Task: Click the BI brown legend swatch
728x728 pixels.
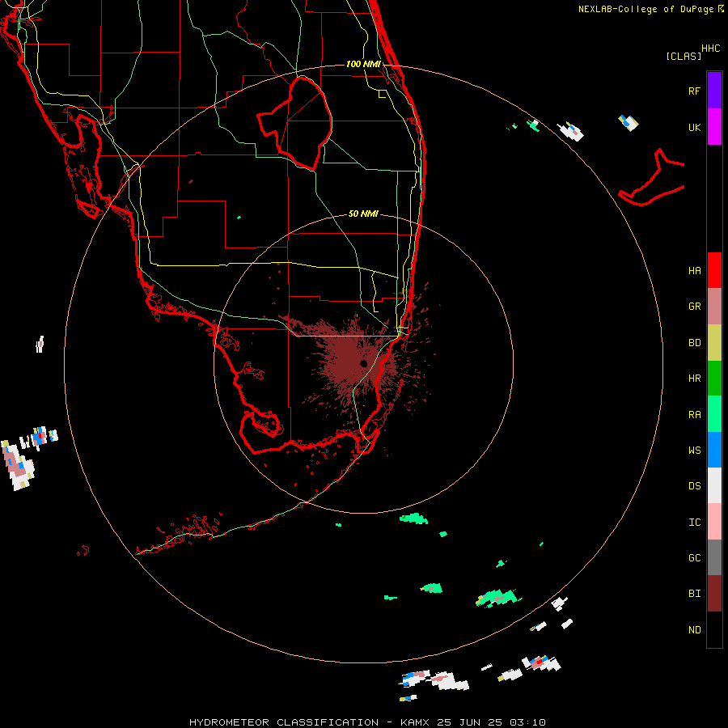Action: [714, 594]
